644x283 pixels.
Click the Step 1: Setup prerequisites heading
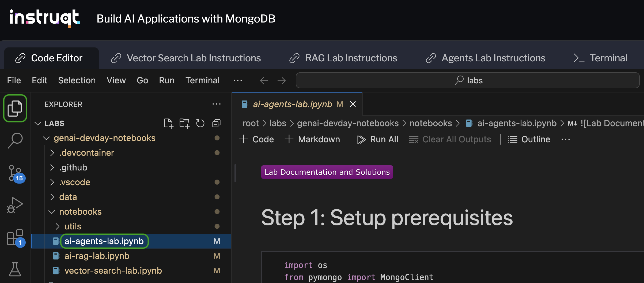[387, 218]
